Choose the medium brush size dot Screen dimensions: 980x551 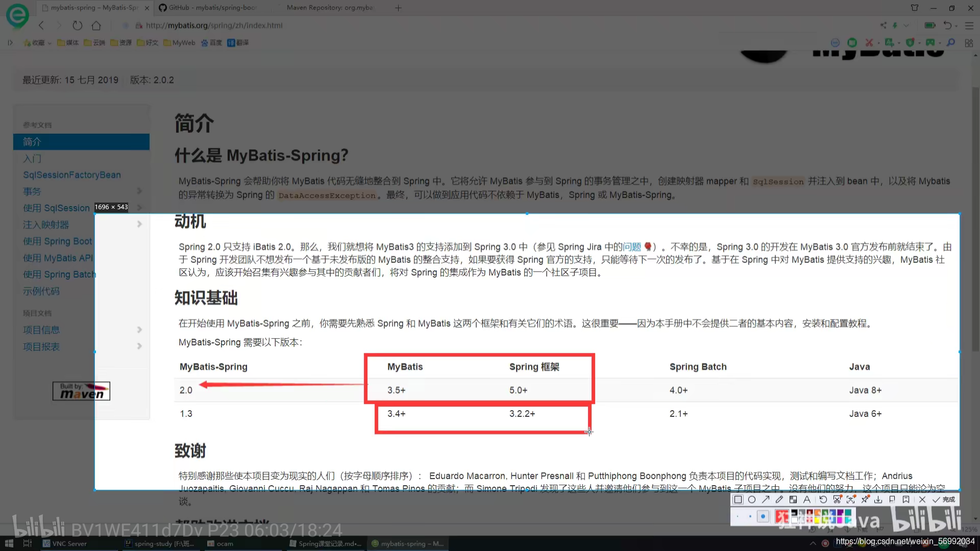point(750,516)
